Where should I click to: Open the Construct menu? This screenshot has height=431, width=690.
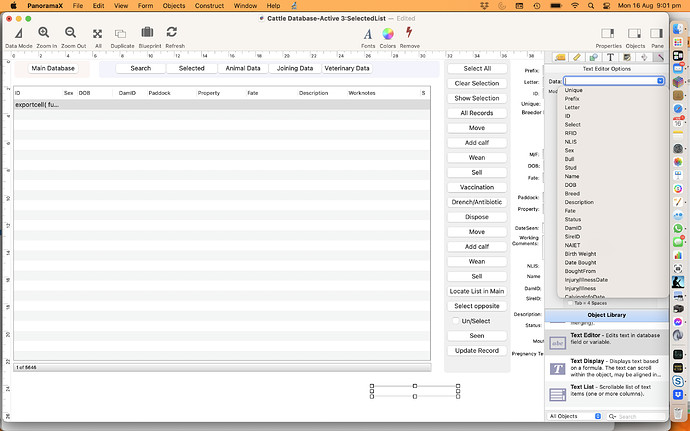[x=209, y=6]
